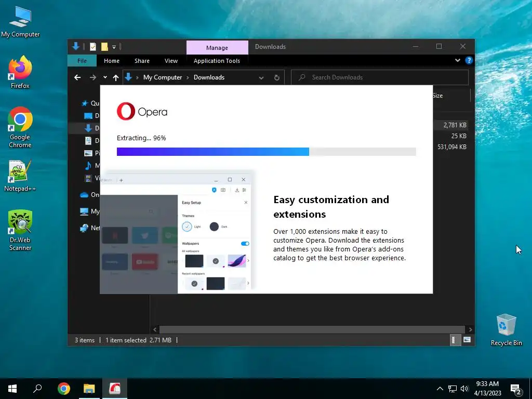Open the volume control tray icon
The image size is (532, 399).
464,389
